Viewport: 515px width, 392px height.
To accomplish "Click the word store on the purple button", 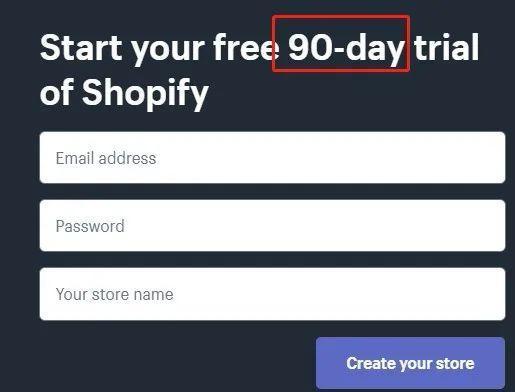I will pos(455,363).
